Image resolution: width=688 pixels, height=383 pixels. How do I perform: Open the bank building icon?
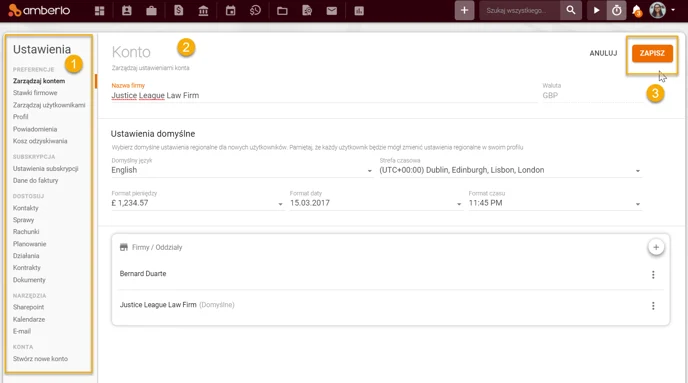click(203, 11)
